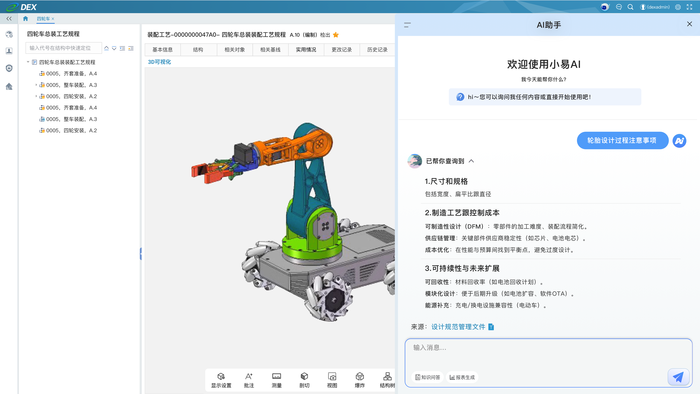The image size is (700, 394).
Task: Toggle fullscreen icon in top header
Action: (x=689, y=7)
